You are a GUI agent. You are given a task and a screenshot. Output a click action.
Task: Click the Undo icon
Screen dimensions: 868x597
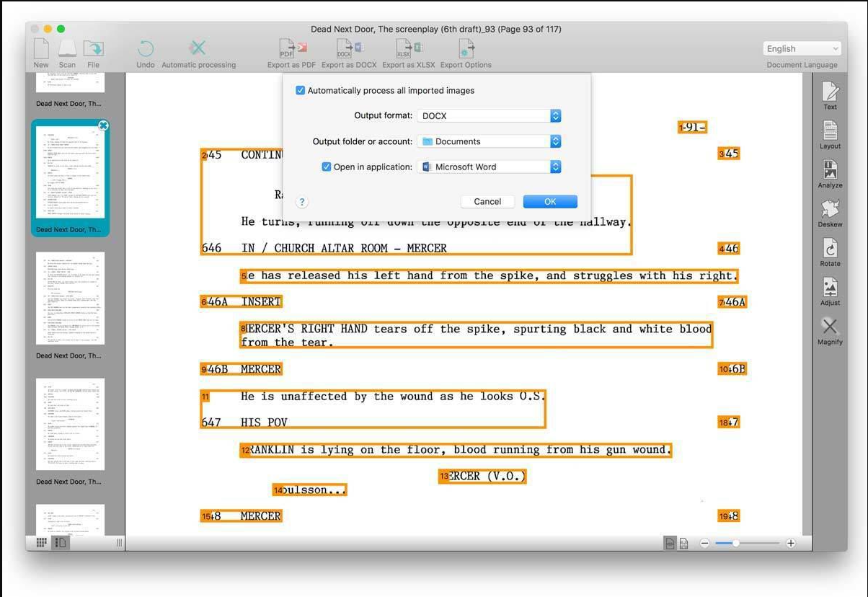[x=146, y=49]
